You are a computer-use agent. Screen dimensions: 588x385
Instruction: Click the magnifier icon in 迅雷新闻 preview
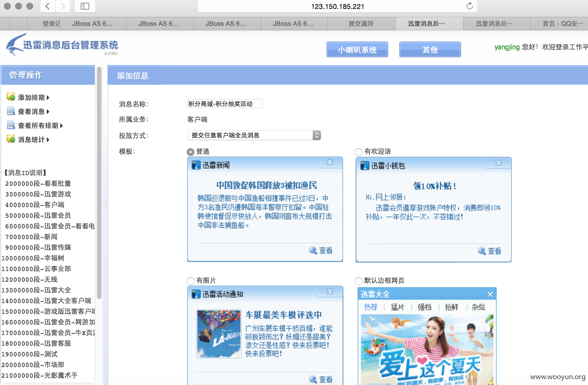[x=313, y=250]
